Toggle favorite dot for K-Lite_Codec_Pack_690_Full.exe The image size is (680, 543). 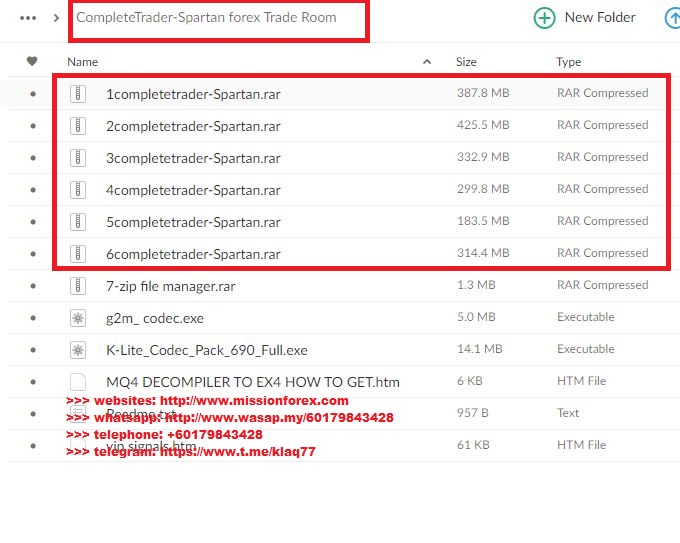click(x=33, y=350)
